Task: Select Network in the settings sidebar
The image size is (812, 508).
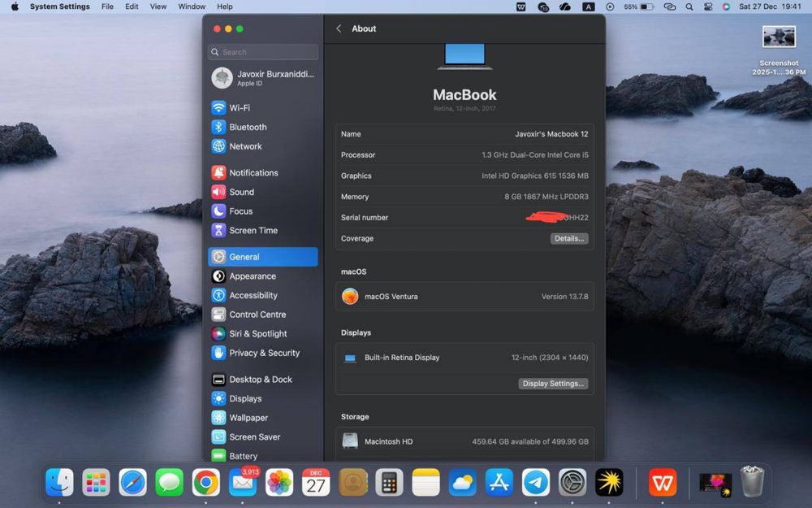Action: (x=262, y=146)
